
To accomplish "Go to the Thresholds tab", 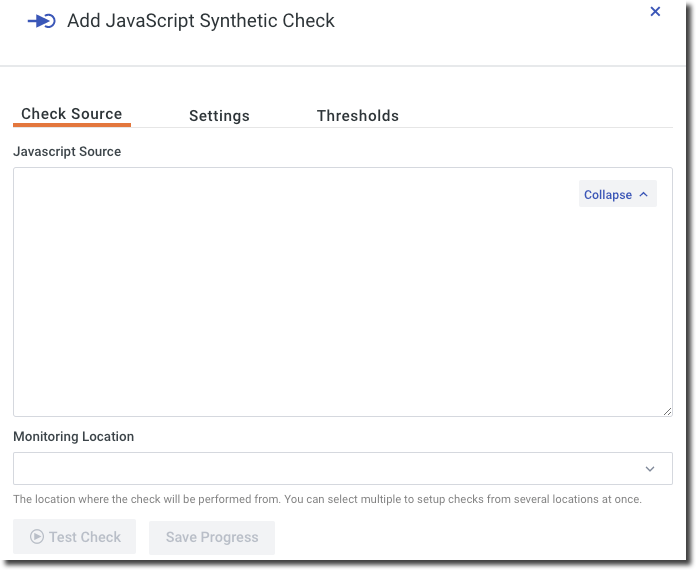I will (x=358, y=116).
